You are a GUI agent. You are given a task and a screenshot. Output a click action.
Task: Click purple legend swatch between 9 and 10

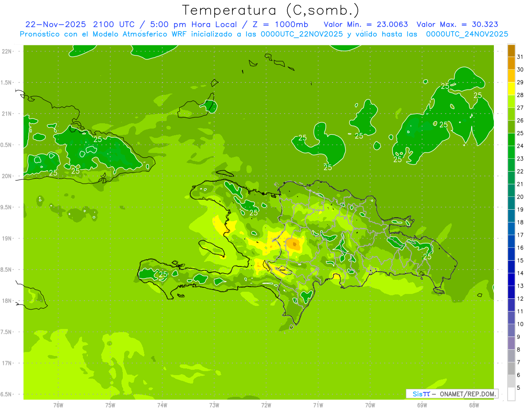511,330
